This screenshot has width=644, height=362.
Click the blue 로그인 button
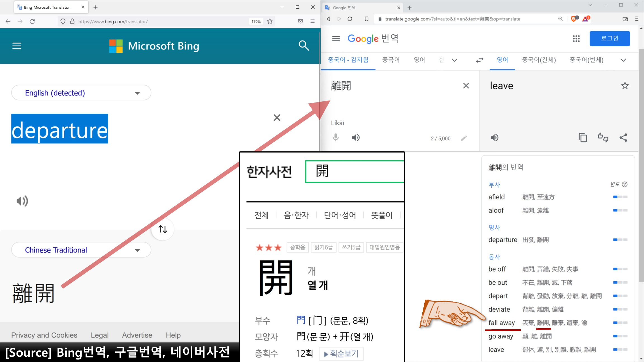point(610,38)
